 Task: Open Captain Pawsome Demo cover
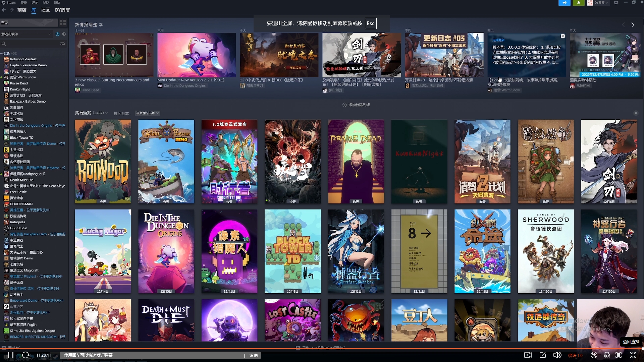tap(166, 162)
